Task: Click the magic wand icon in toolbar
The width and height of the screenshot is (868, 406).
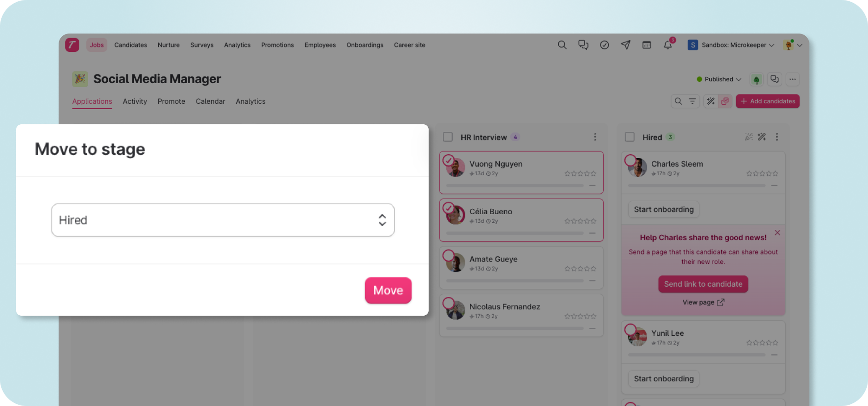Action: [711, 101]
